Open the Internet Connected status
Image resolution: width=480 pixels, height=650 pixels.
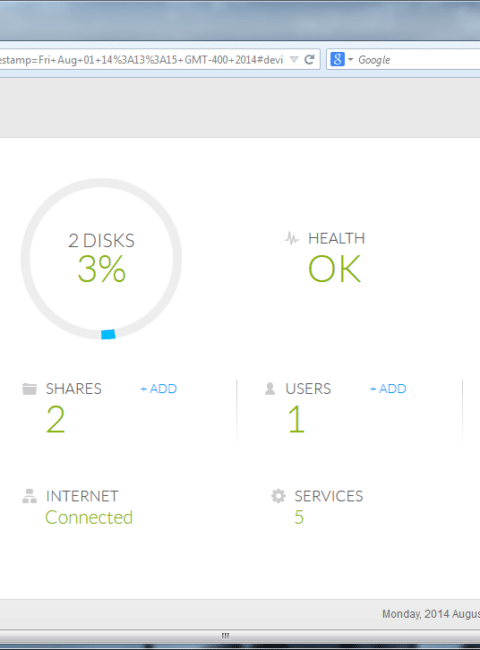[89, 517]
